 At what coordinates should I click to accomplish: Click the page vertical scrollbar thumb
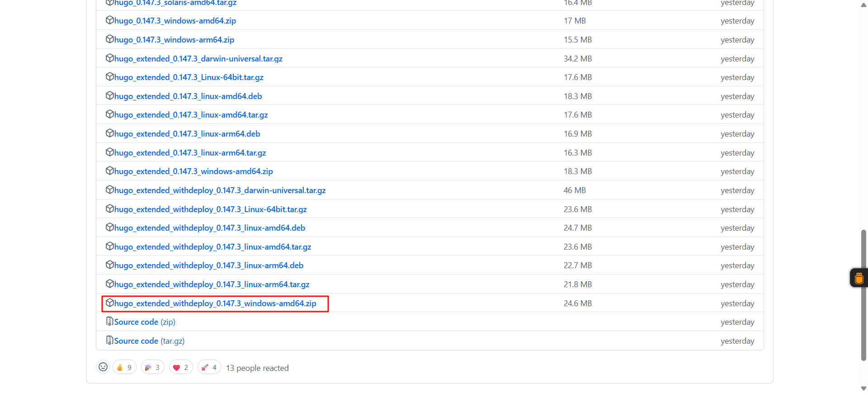(x=864, y=295)
